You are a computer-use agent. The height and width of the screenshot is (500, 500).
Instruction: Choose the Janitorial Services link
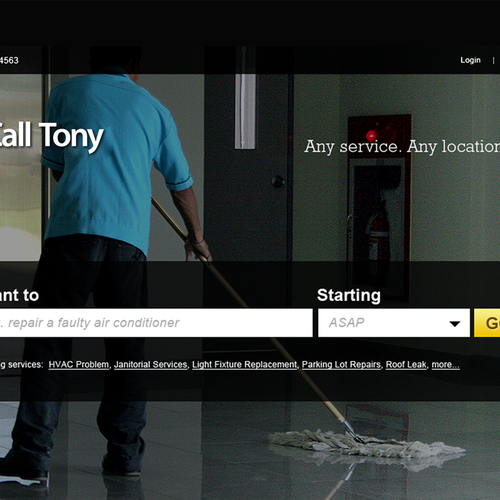point(151,365)
